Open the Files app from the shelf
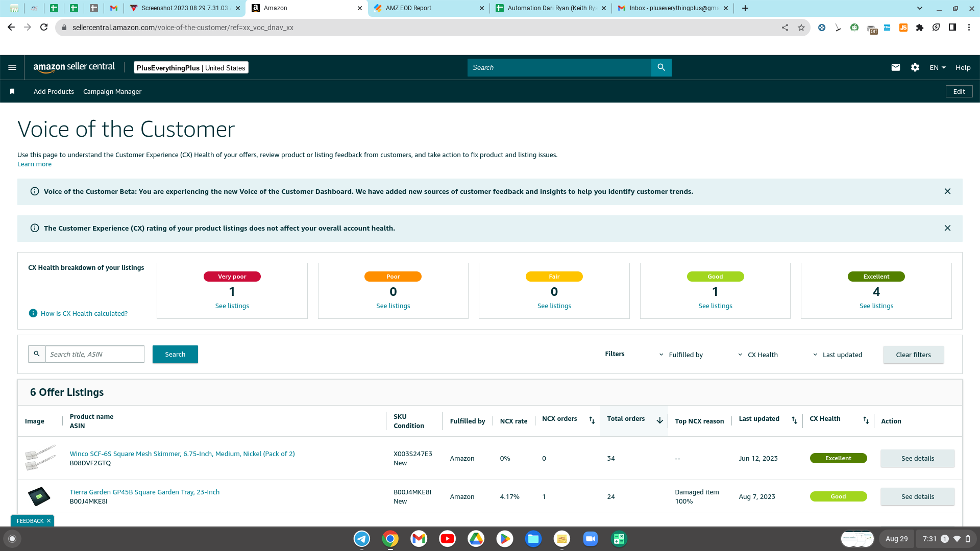 pyautogui.click(x=533, y=539)
